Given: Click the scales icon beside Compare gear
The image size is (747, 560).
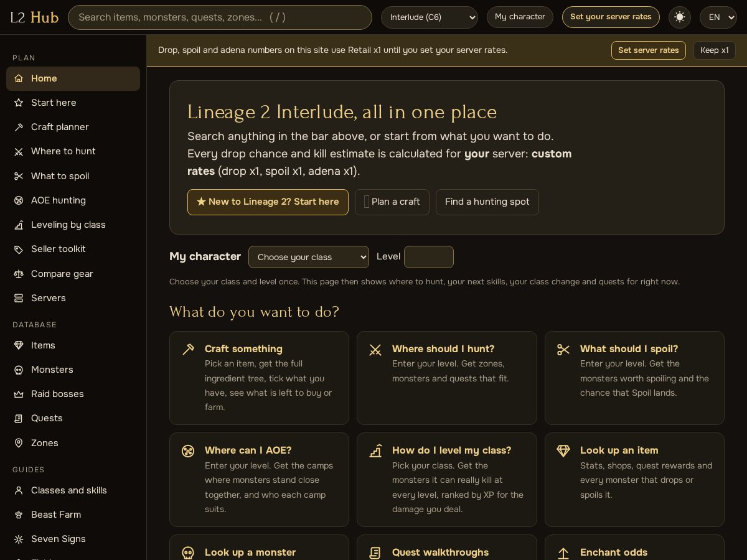Looking at the screenshot, I should (x=19, y=274).
